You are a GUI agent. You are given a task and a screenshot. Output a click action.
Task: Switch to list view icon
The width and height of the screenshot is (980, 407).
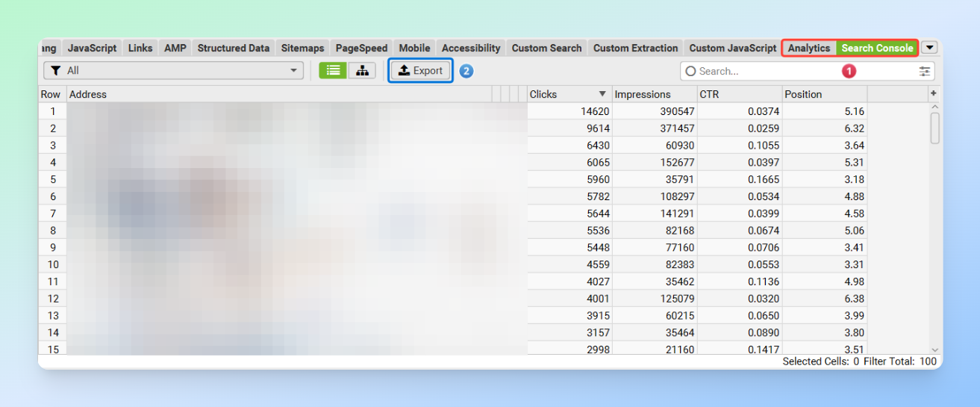click(x=333, y=70)
